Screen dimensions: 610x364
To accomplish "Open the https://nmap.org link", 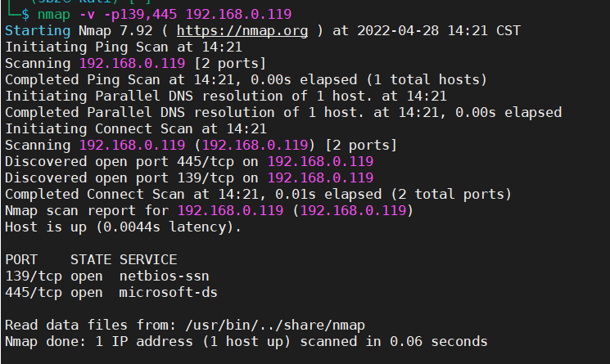I will tap(242, 31).
